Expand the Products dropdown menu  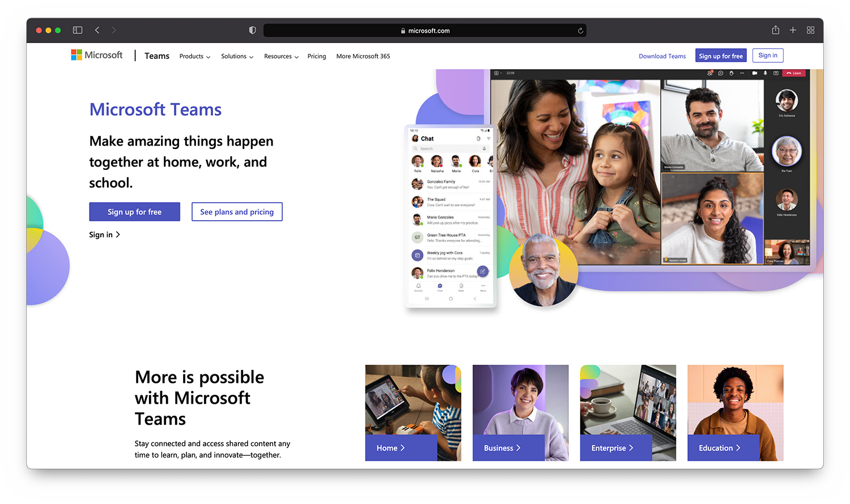tap(195, 56)
